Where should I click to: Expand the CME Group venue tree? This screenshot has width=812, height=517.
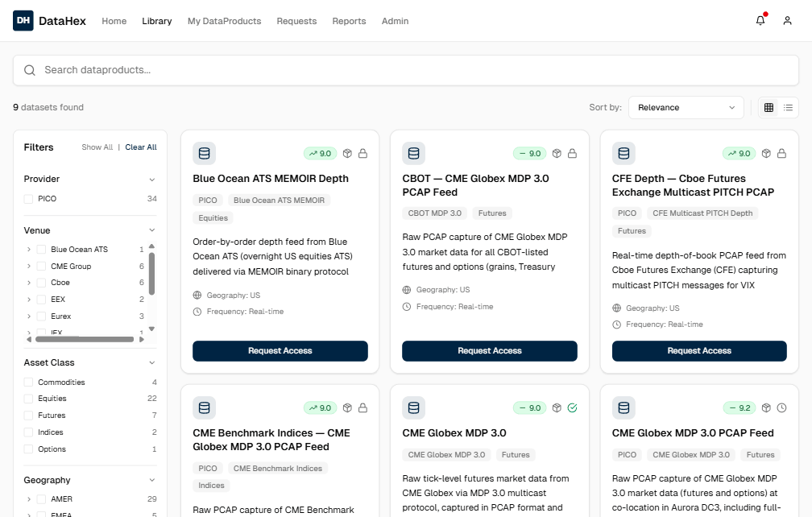point(28,266)
